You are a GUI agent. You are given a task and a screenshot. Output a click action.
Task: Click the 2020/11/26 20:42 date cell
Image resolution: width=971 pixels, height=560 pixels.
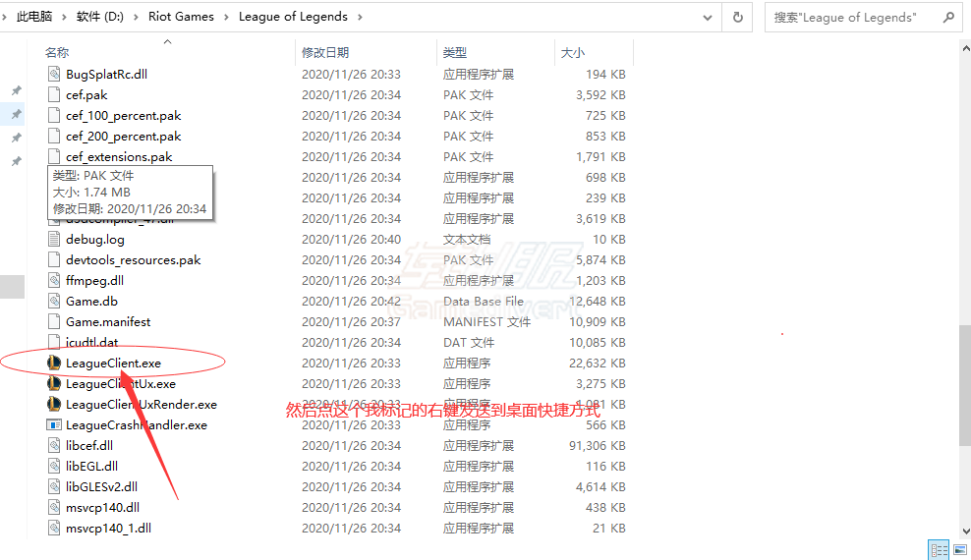[x=351, y=302]
